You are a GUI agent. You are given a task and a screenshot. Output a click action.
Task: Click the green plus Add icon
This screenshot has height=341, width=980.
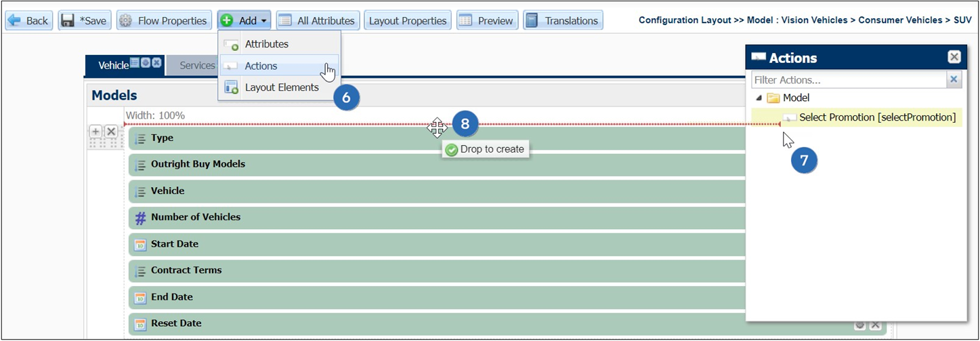pyautogui.click(x=227, y=20)
